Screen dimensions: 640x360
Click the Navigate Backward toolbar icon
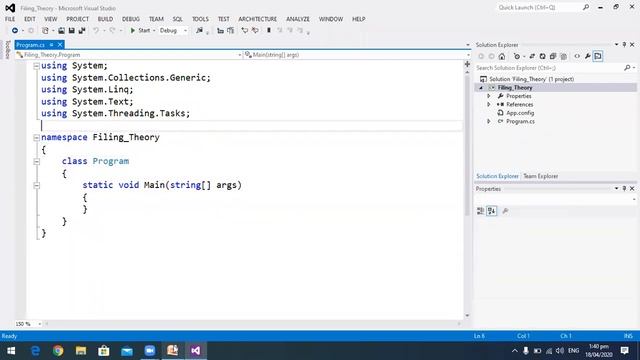[x=15, y=31]
